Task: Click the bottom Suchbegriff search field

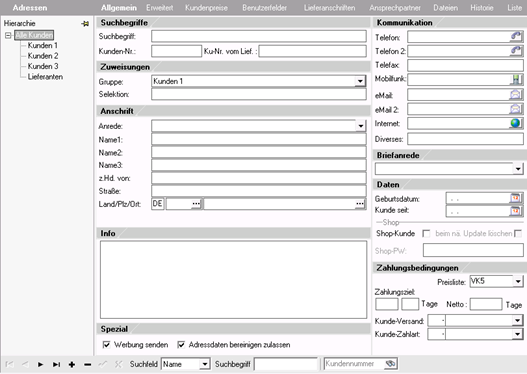Action: click(x=286, y=364)
